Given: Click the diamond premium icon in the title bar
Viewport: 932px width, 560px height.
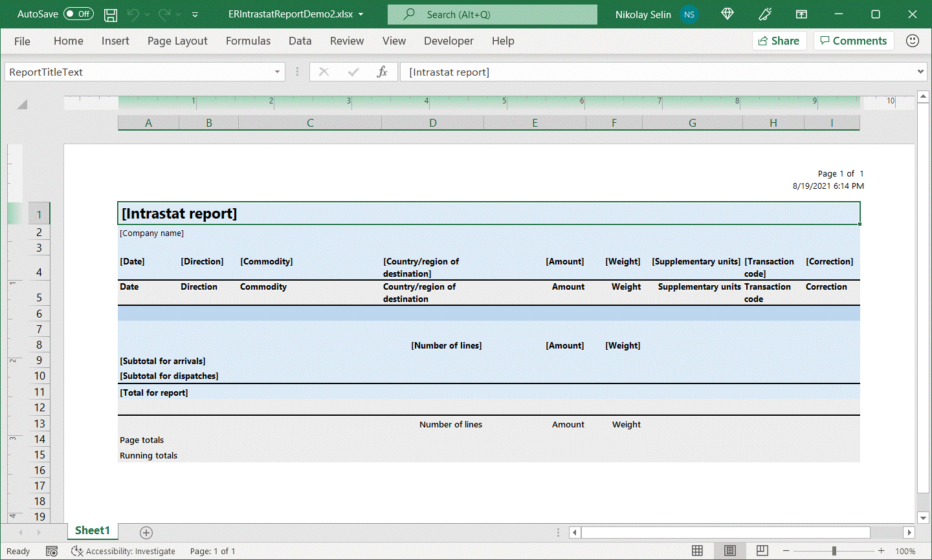Looking at the screenshot, I should [727, 14].
